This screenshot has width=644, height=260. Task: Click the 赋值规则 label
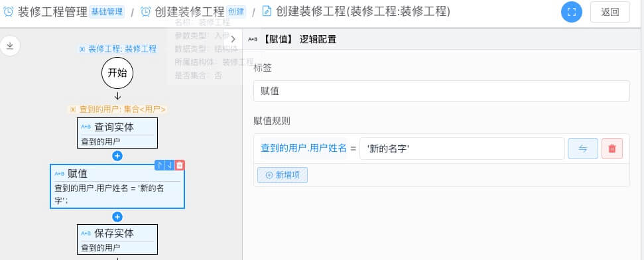click(272, 121)
